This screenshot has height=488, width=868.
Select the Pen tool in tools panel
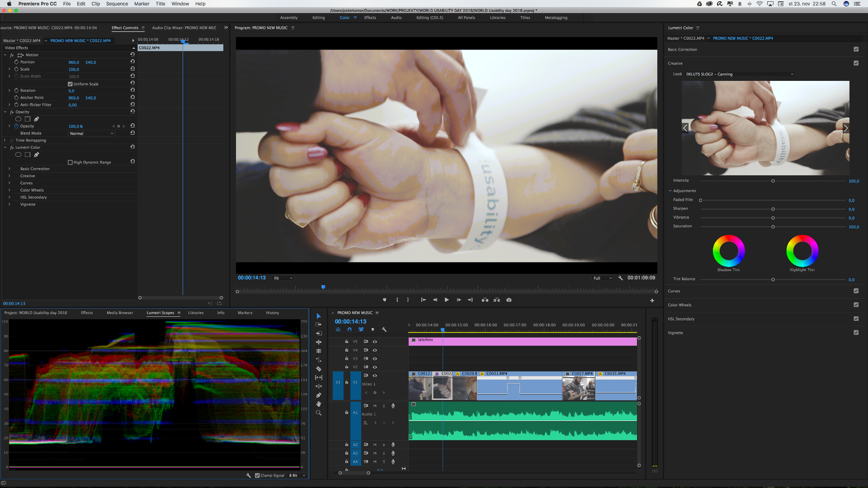319,395
